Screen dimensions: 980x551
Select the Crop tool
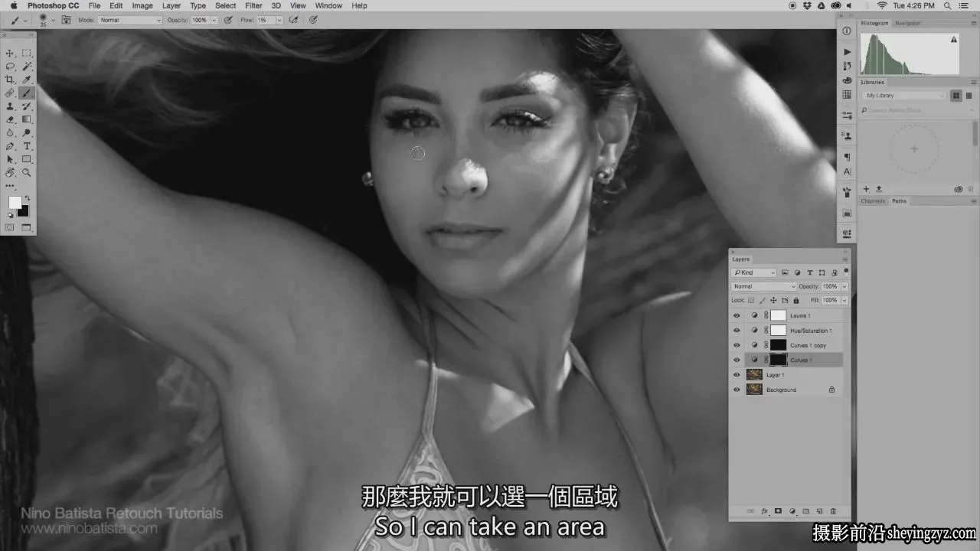[11, 80]
